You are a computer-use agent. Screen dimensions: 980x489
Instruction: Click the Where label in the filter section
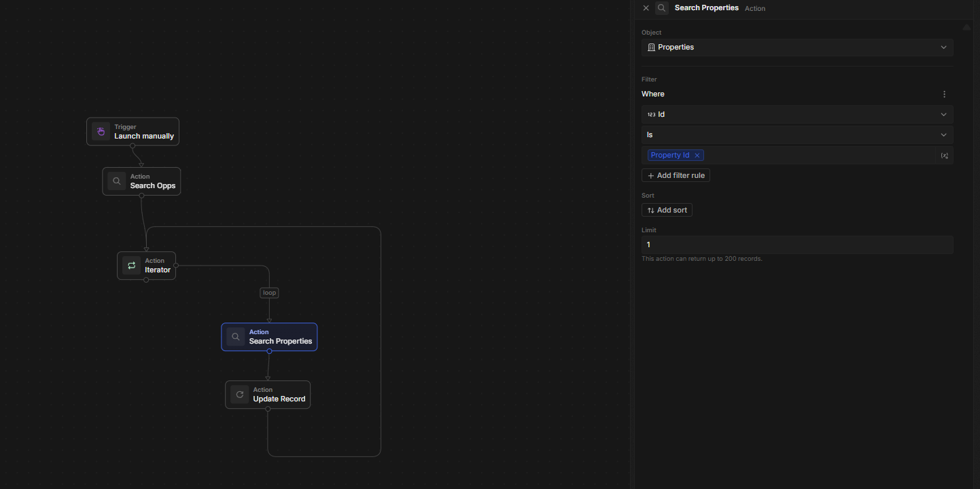[x=653, y=94]
